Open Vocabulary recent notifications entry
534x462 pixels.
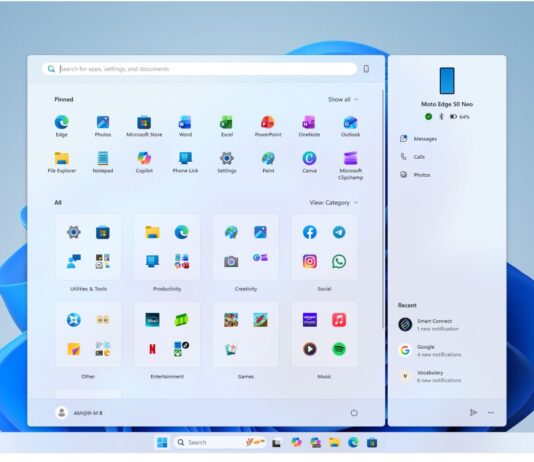pyautogui.click(x=430, y=376)
